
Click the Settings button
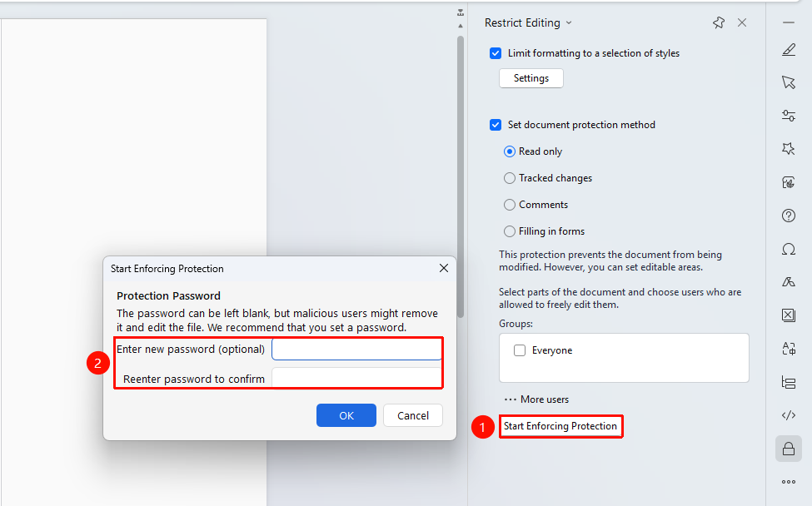531,78
